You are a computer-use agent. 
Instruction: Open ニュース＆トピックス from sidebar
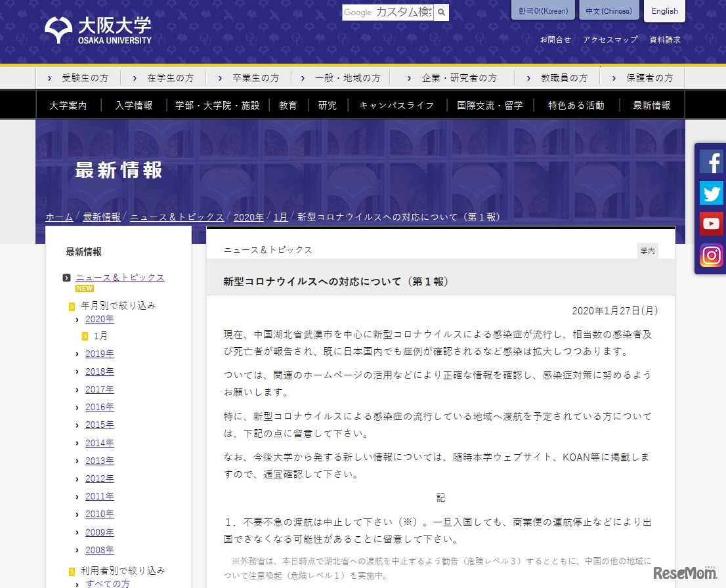click(x=120, y=277)
